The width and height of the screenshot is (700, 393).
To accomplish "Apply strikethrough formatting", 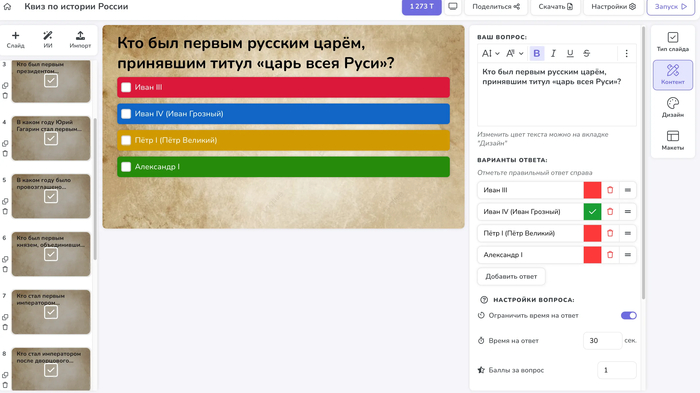I will point(587,54).
